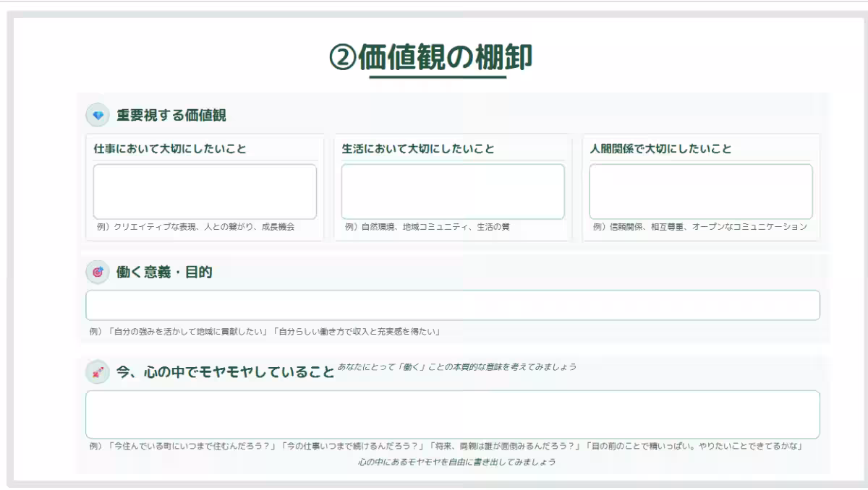Focus the 人間関係で大切にしたいこと text area
Image resolution: width=868 pixels, height=490 pixels.
702,190
